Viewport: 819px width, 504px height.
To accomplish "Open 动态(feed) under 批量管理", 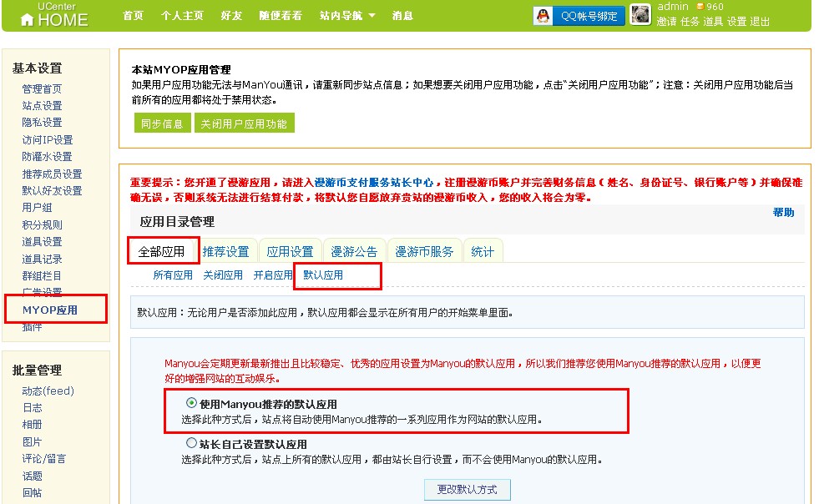I will click(x=48, y=391).
